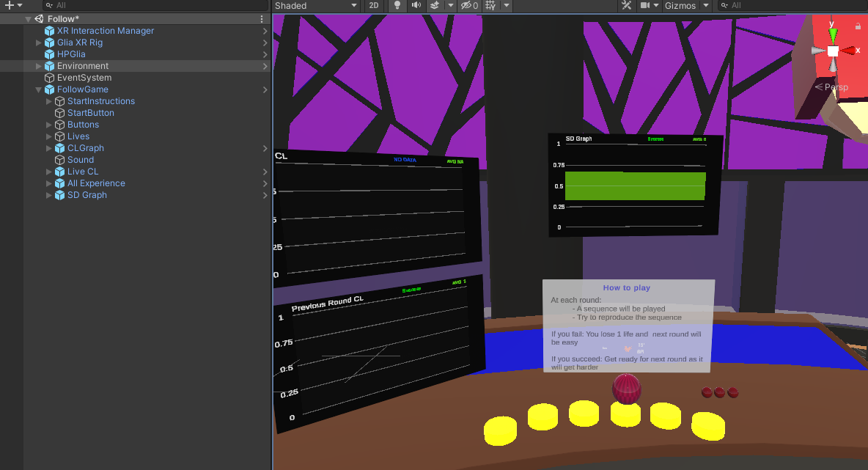Expand the Glia XR Rig hierarchy item

(x=39, y=43)
